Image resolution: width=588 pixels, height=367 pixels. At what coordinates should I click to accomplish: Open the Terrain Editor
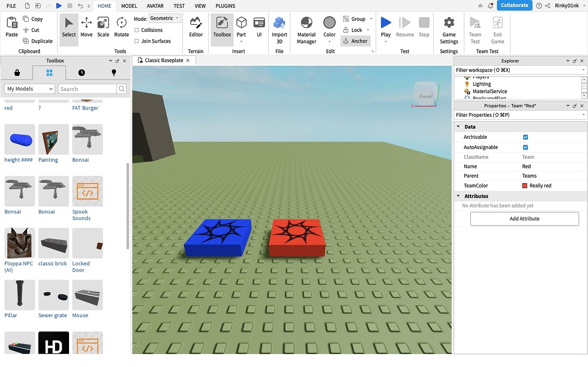[196, 27]
